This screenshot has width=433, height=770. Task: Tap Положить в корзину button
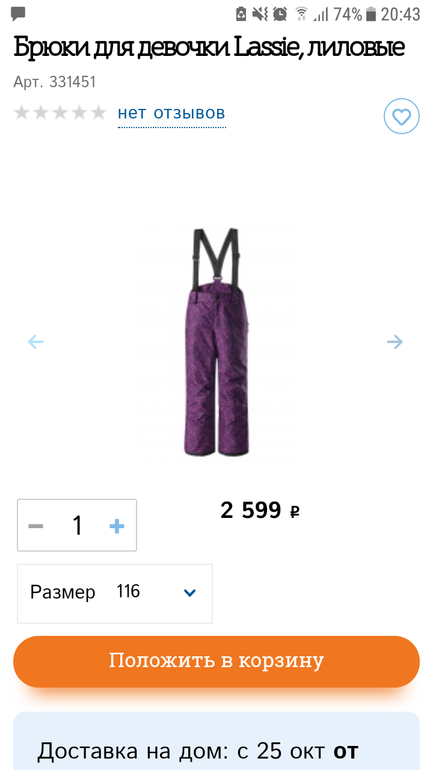click(216, 661)
